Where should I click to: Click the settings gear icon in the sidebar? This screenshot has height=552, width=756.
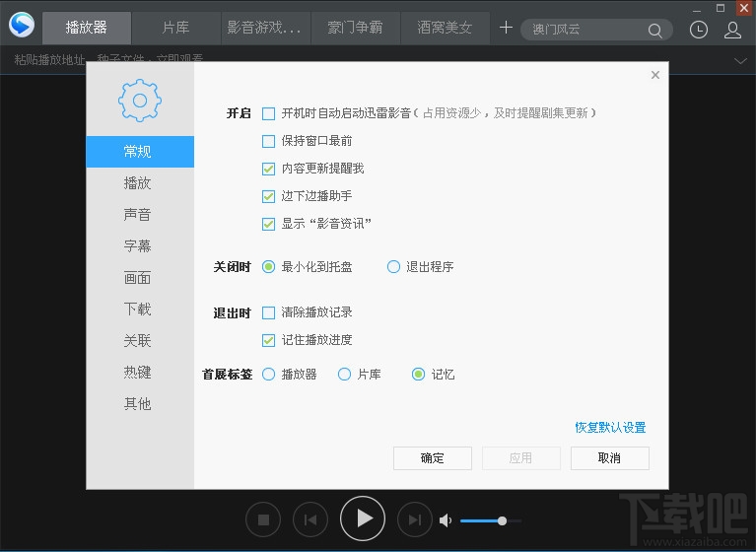(x=140, y=101)
